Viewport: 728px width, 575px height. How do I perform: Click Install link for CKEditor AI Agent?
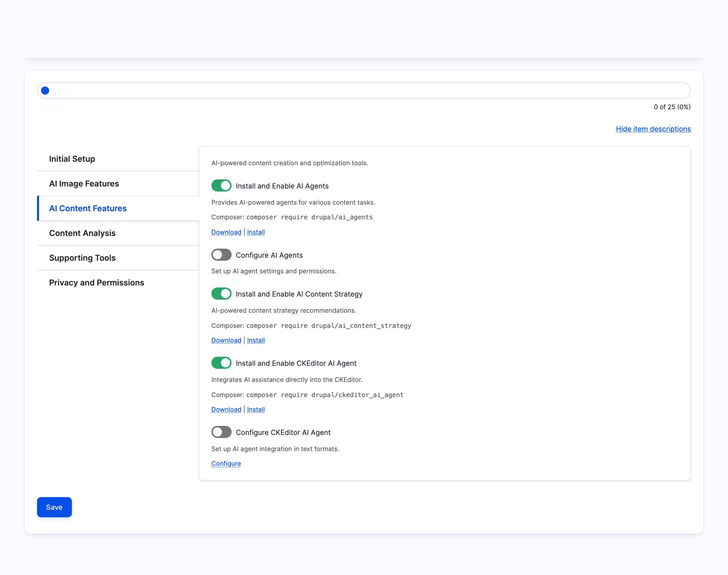256,410
